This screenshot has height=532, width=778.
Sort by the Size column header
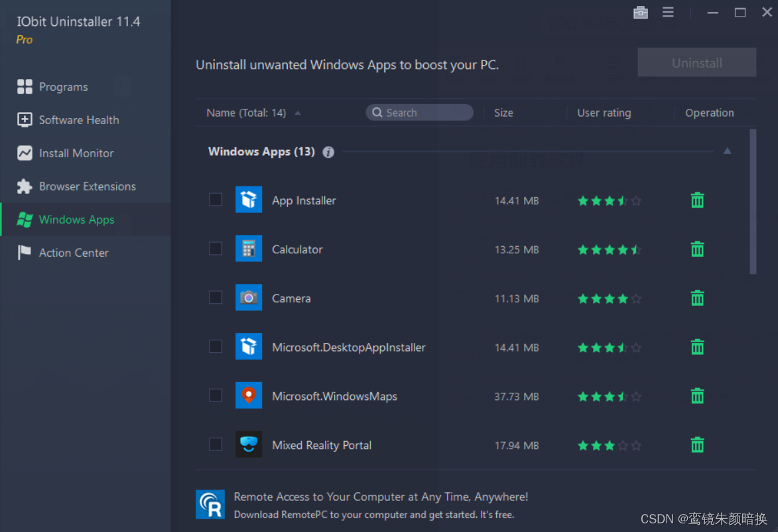point(503,113)
